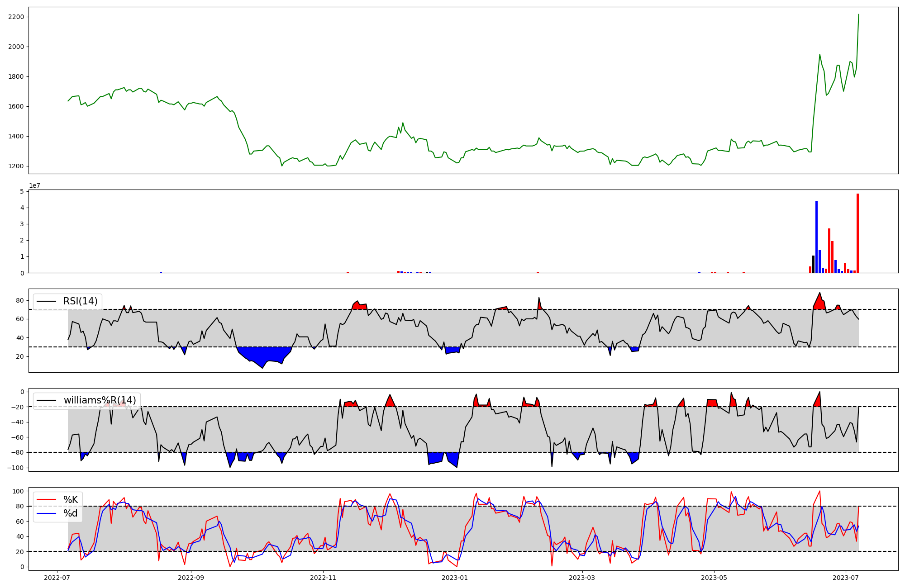905x588 pixels.
Task: Click the red line sample beside %K
Action: tap(47, 500)
